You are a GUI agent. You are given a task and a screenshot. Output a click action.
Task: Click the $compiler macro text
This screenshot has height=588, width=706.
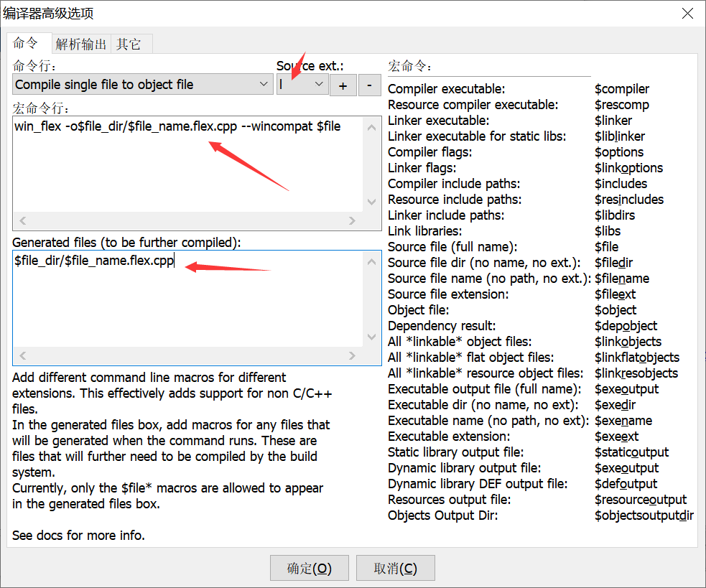[x=622, y=89]
